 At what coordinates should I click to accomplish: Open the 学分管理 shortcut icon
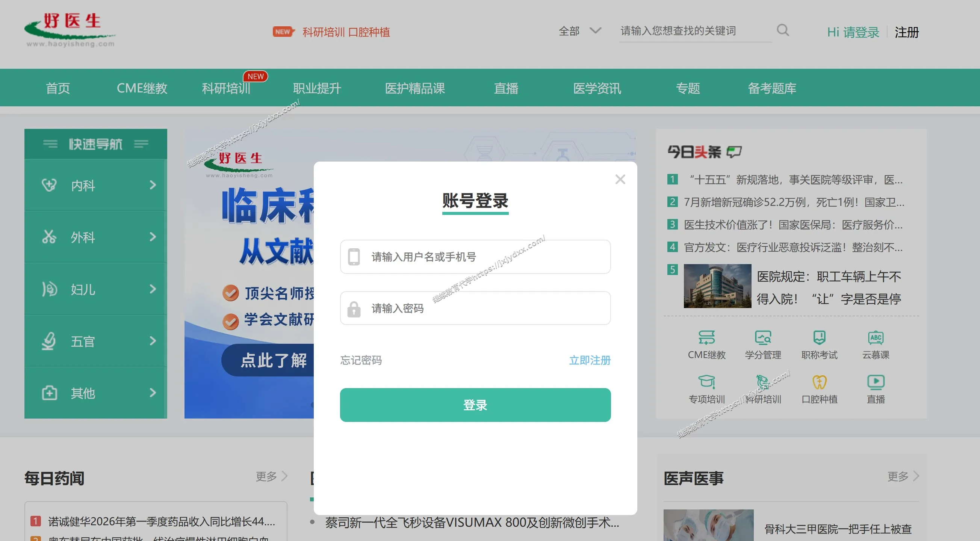763,337
